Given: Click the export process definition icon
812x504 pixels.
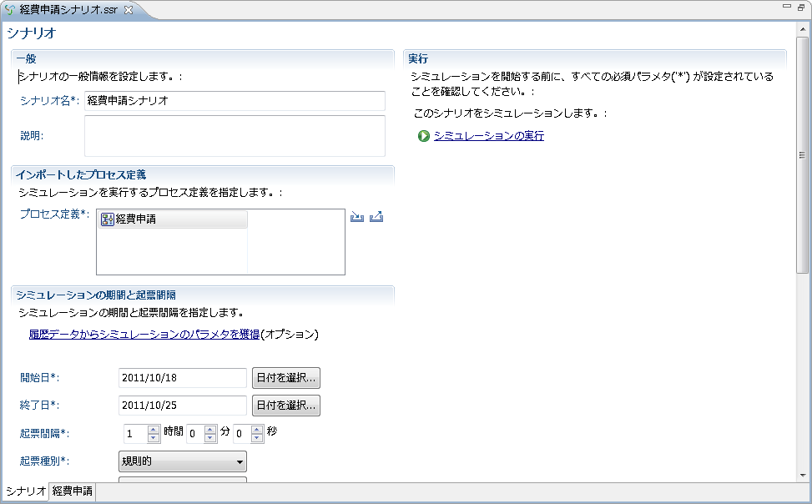Looking at the screenshot, I should pos(376,216).
